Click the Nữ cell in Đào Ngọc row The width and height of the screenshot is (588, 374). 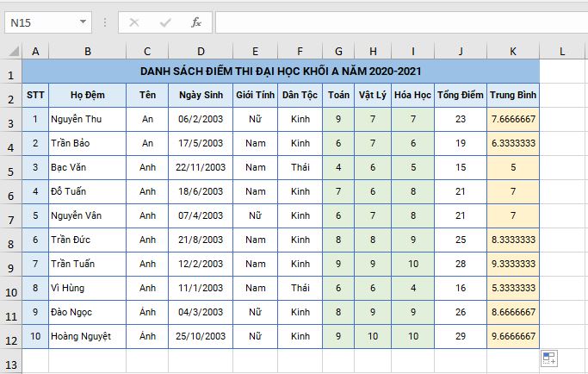point(255,312)
